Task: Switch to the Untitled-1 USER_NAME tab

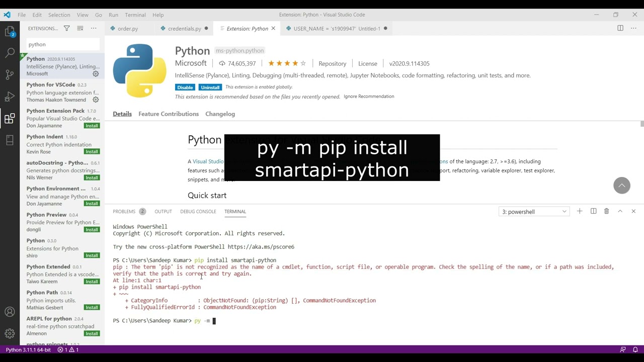Action: pos(337,29)
